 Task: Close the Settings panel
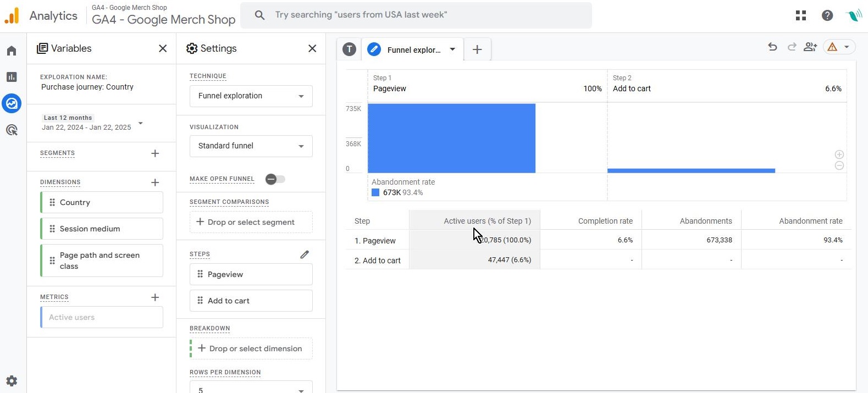coord(312,48)
